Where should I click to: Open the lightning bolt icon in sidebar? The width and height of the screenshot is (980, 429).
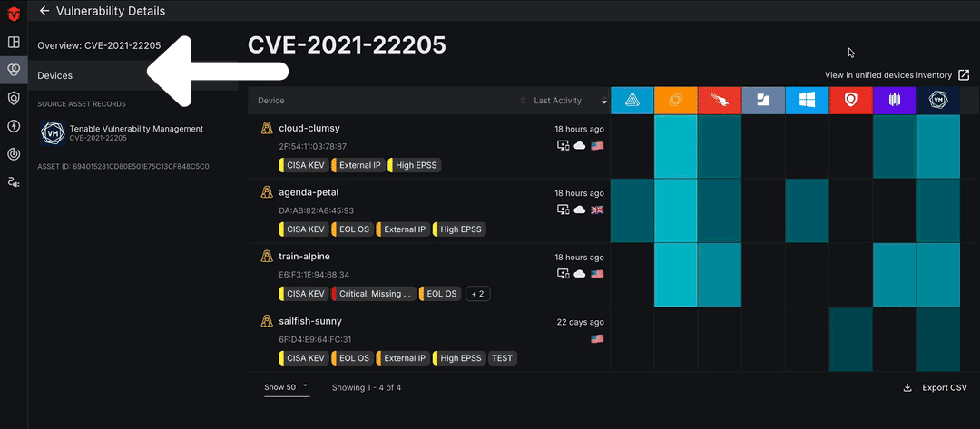(14, 126)
